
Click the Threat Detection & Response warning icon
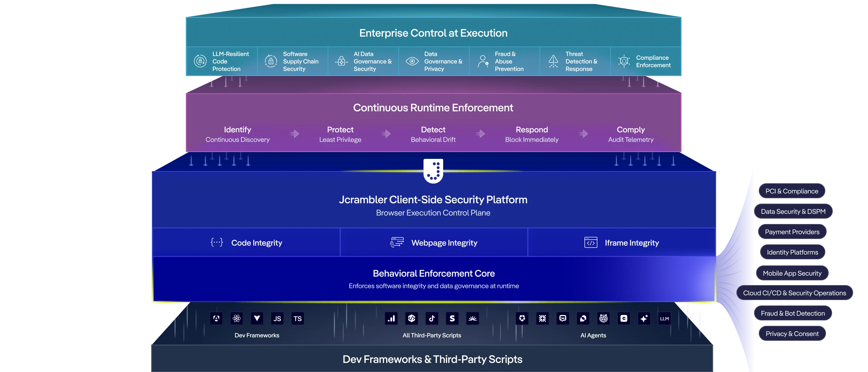[x=553, y=61]
